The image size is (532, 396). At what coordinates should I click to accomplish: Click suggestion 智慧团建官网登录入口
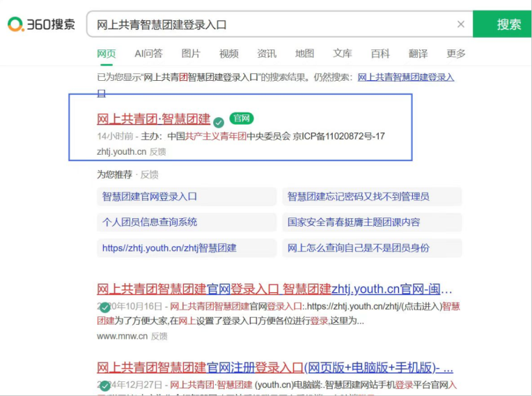point(150,197)
